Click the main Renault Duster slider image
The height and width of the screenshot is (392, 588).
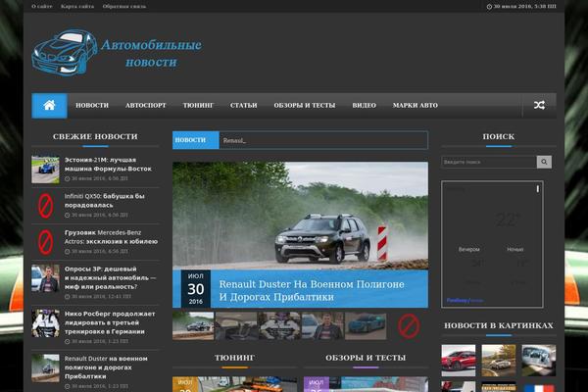301,216
